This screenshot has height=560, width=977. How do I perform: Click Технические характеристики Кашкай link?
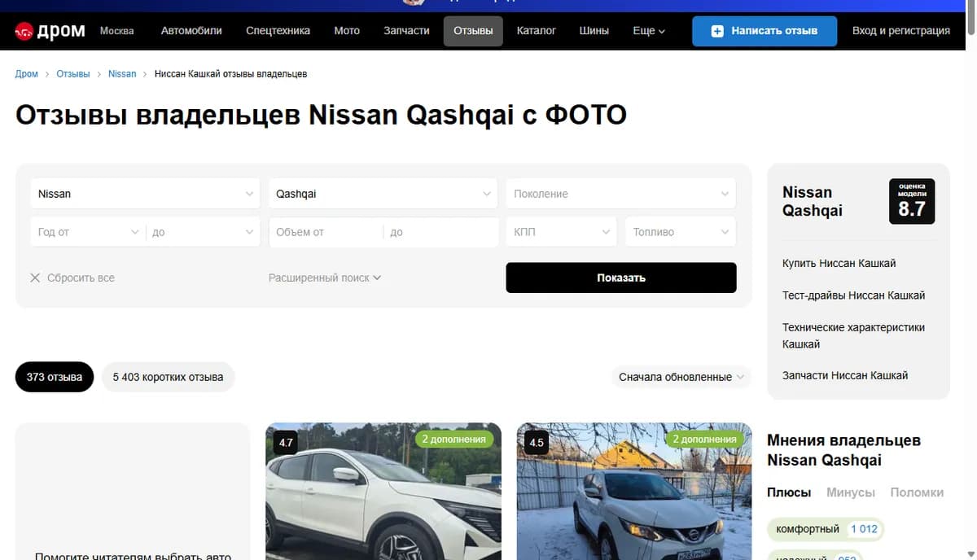pyautogui.click(x=854, y=335)
